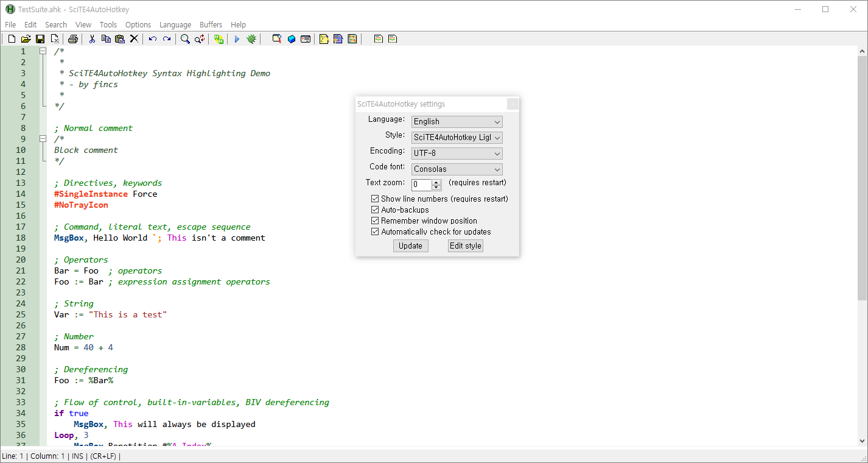Click the Update button in settings

pos(410,246)
